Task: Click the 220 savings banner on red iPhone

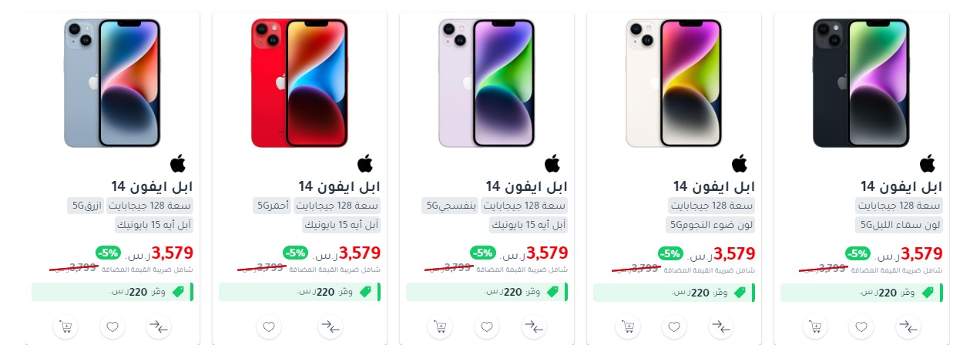Action: 300,292
